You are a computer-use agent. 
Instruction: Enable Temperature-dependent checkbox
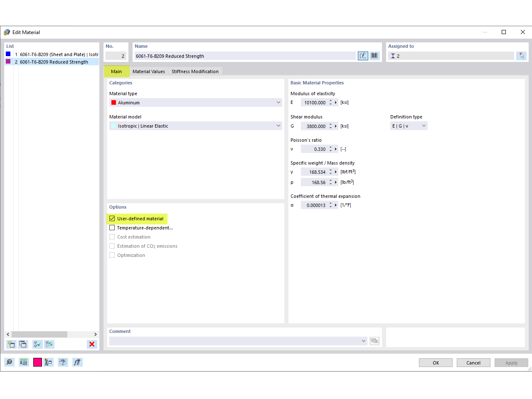(x=112, y=228)
